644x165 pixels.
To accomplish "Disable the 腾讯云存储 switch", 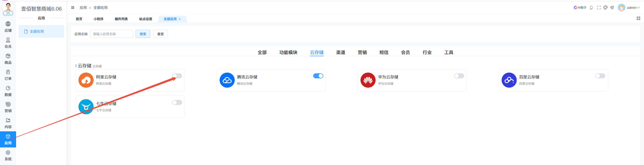I will 318,76.
